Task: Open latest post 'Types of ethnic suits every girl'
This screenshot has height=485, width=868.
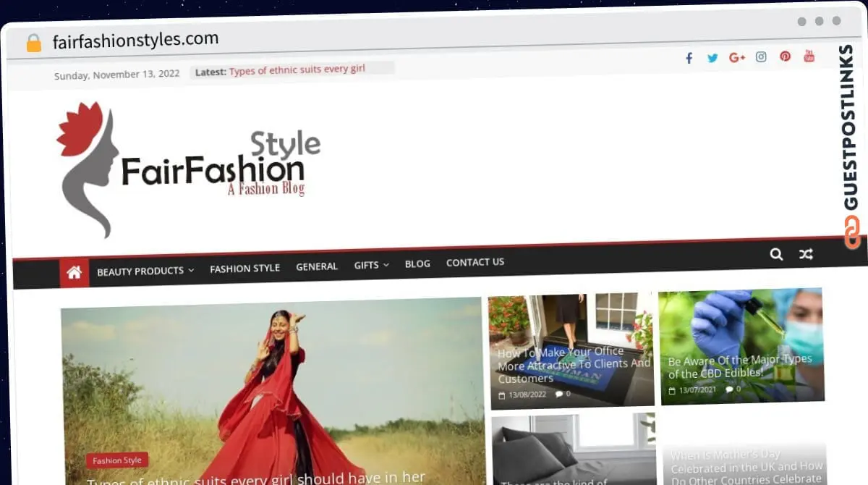Action: [x=297, y=69]
